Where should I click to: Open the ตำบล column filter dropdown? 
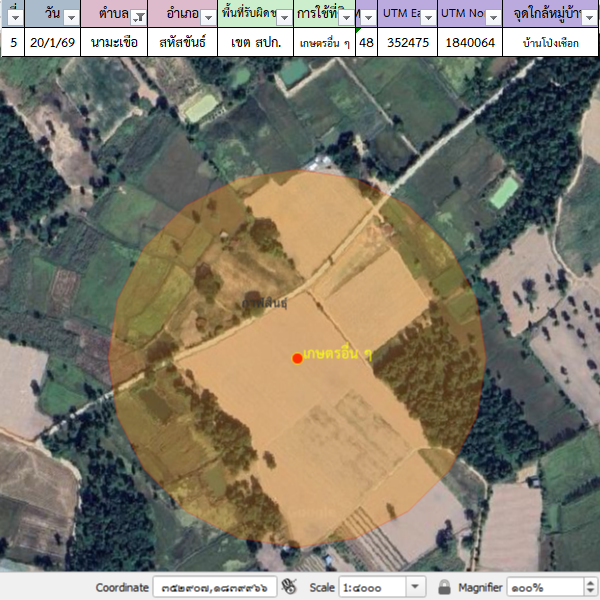[138, 16]
